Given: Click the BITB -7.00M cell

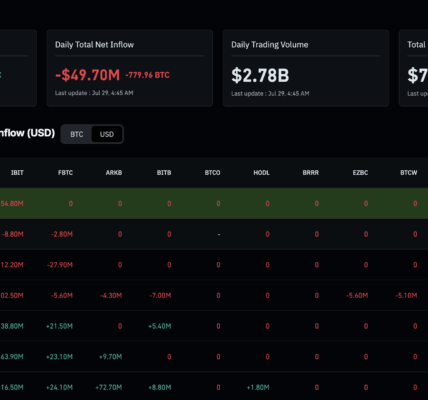Looking at the screenshot, I should click(x=160, y=296).
